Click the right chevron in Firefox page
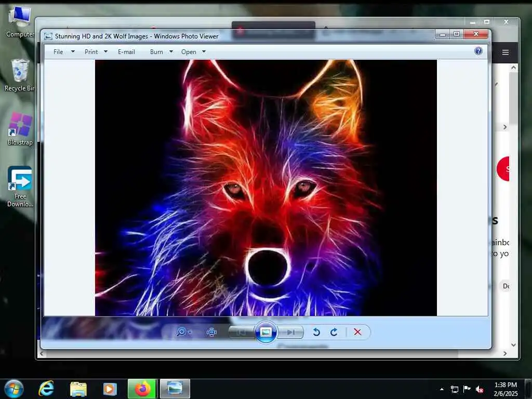The width and height of the screenshot is (532, 399). click(505, 127)
